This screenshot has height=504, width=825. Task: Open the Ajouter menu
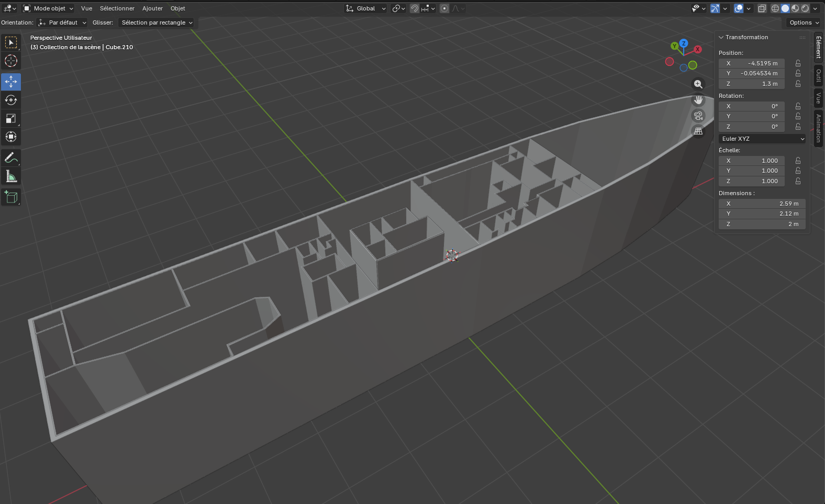coord(152,8)
